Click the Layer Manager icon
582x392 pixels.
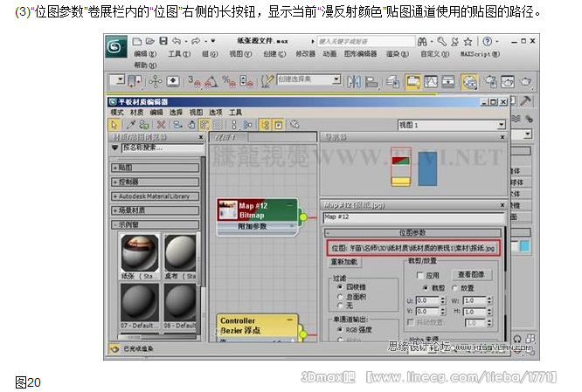click(x=392, y=81)
